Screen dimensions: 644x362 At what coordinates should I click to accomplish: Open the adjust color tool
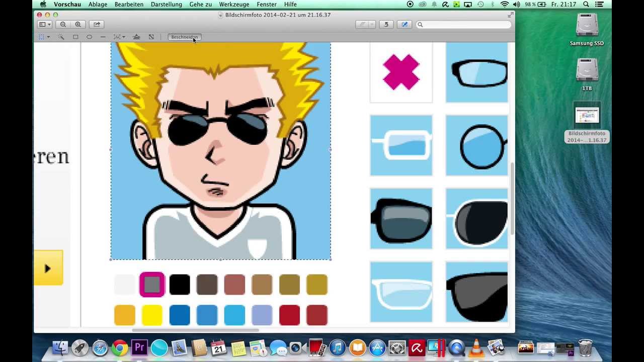tap(136, 37)
